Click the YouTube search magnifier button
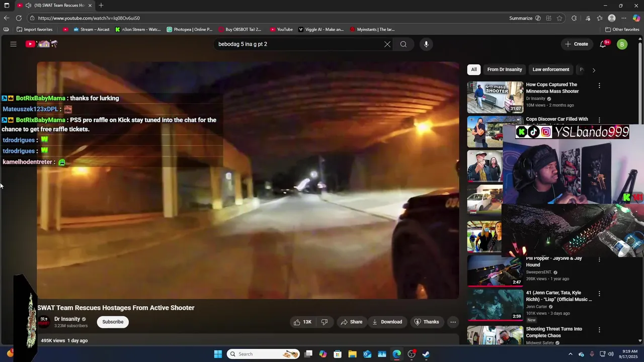This screenshot has width=644, height=362. click(x=404, y=44)
